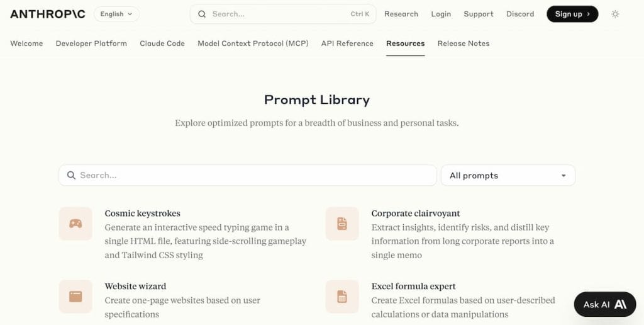Open the English language dropdown
This screenshot has height=325, width=644.
pyautogui.click(x=116, y=14)
